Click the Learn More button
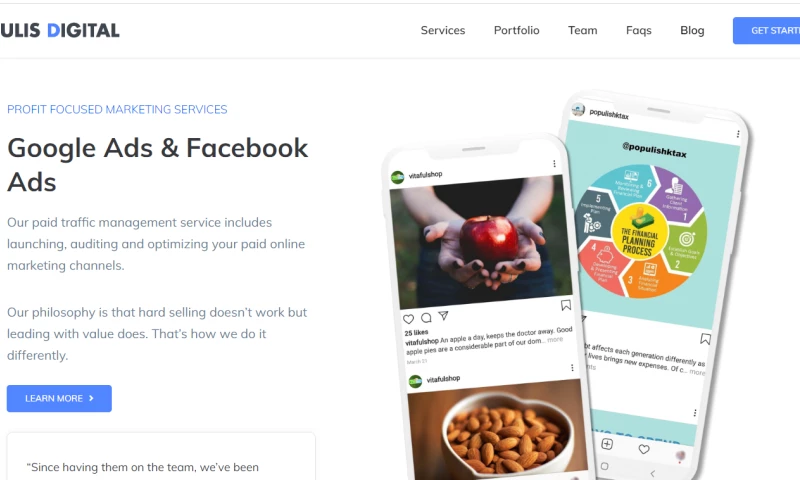The image size is (800, 480). (x=59, y=398)
